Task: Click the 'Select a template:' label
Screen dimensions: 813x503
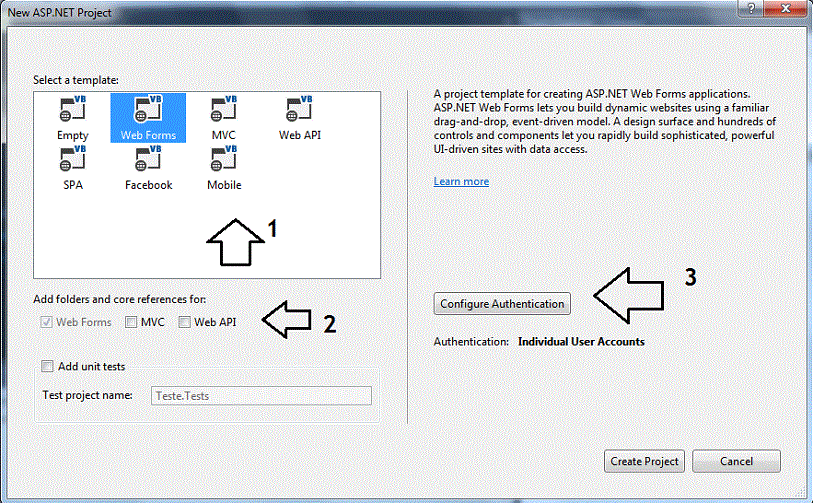Action: coord(76,80)
